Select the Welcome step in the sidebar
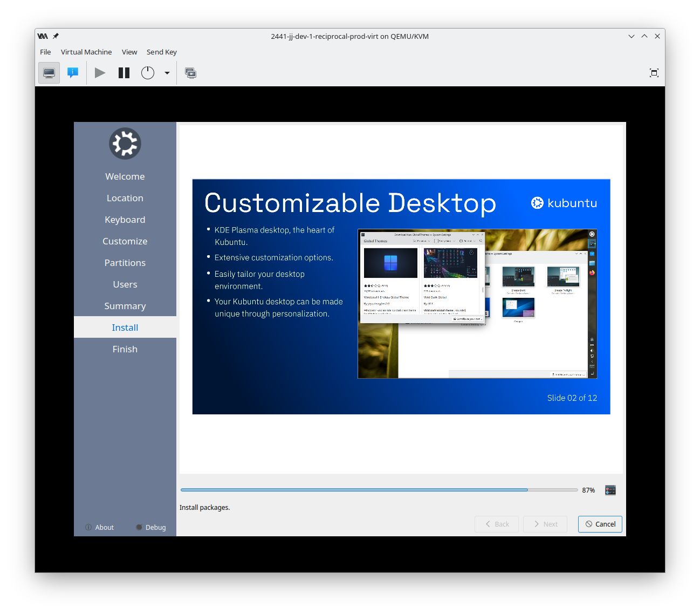 pyautogui.click(x=125, y=176)
